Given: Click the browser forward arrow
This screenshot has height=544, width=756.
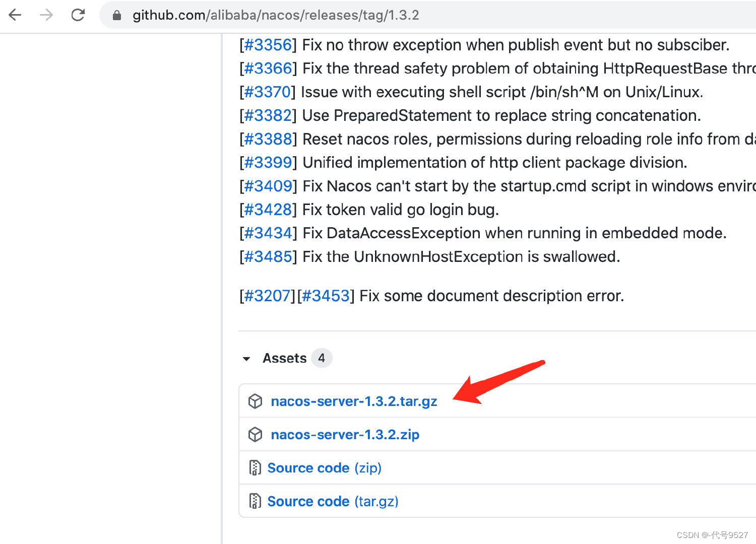Looking at the screenshot, I should 46,15.
